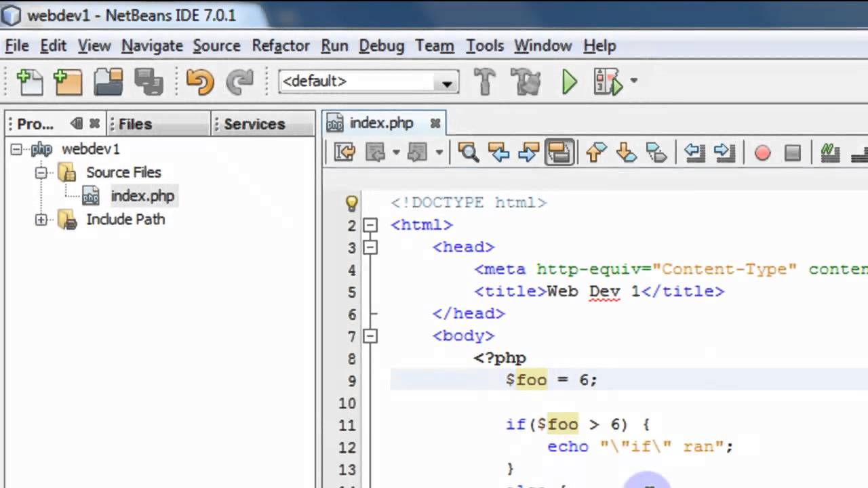
Task: Toggle Bookmark icon in editor toolbar
Action: point(656,152)
